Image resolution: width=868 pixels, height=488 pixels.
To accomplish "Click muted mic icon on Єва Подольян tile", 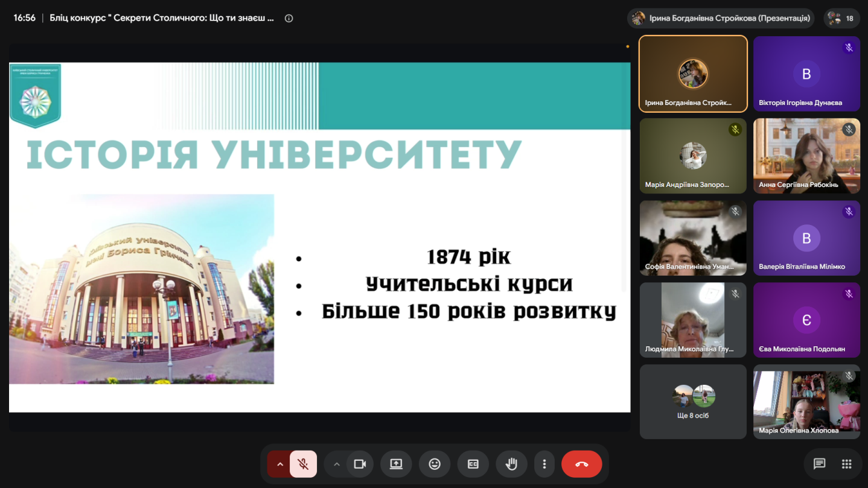I will (x=849, y=294).
